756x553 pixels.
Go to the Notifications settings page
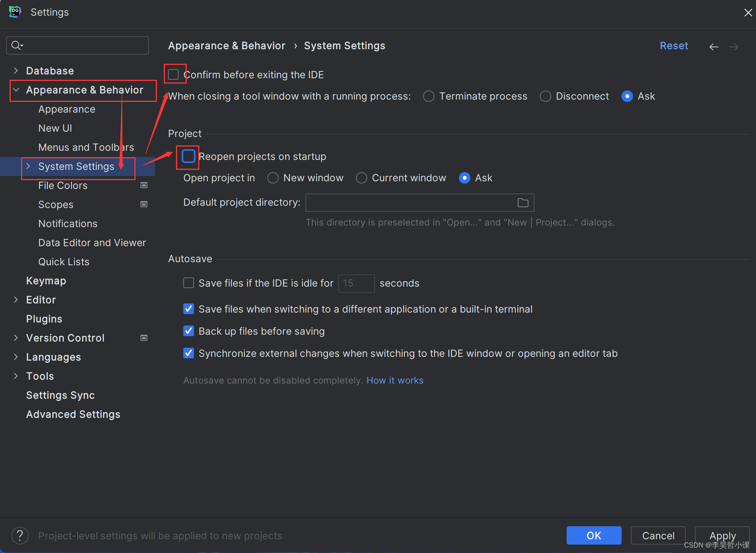(x=68, y=224)
